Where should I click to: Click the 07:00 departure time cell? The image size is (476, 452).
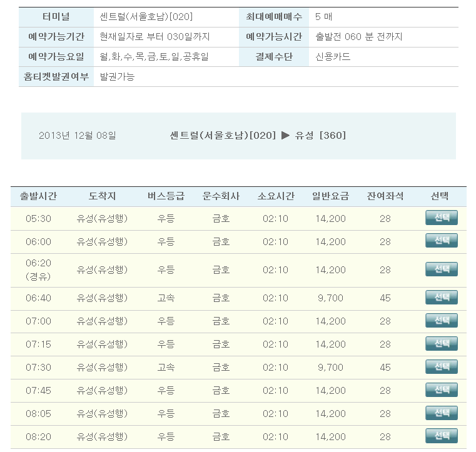tap(38, 321)
